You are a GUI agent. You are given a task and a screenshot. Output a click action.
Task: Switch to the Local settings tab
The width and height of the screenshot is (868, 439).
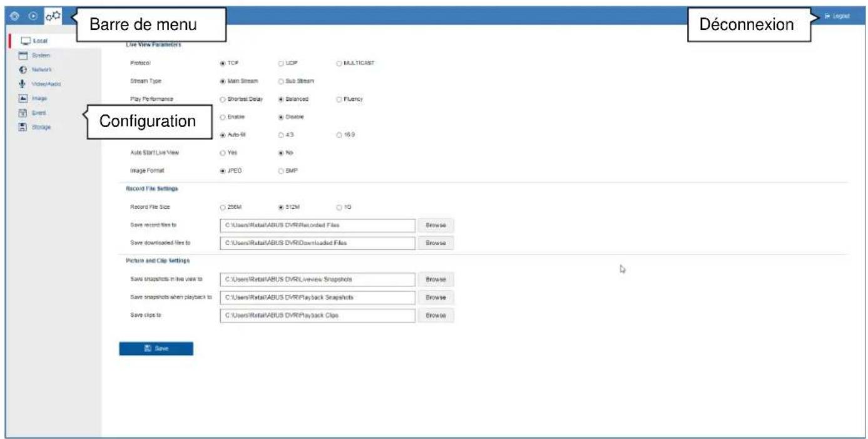coord(34,39)
